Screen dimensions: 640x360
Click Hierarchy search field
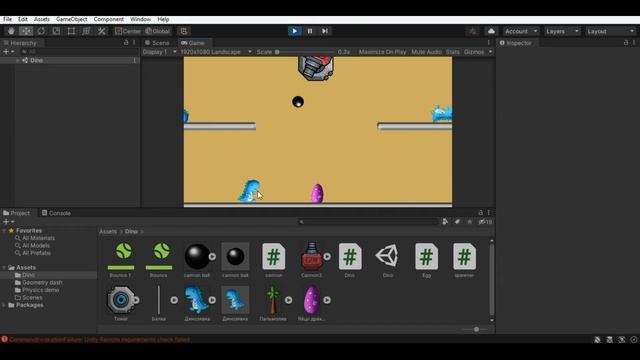tap(80, 52)
